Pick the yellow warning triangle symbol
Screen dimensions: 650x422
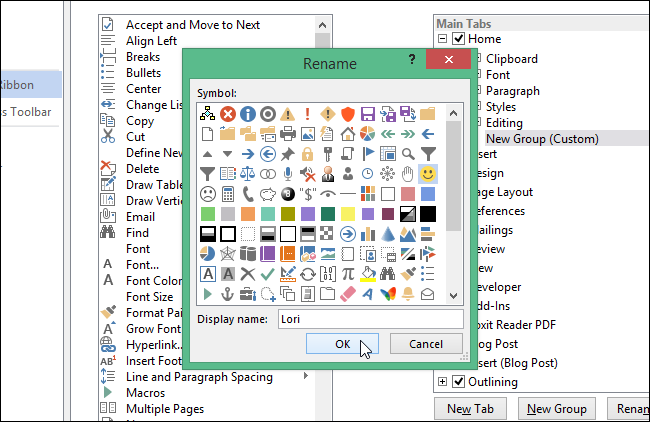(x=288, y=114)
